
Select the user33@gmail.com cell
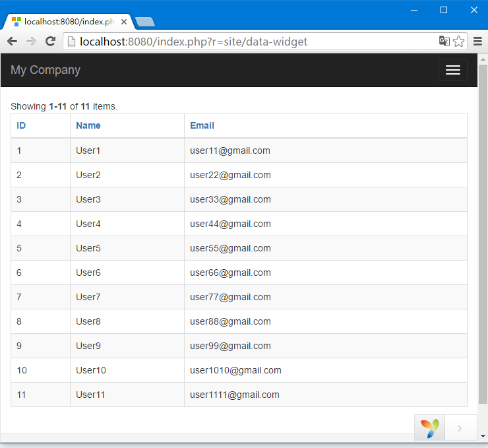[326, 199]
